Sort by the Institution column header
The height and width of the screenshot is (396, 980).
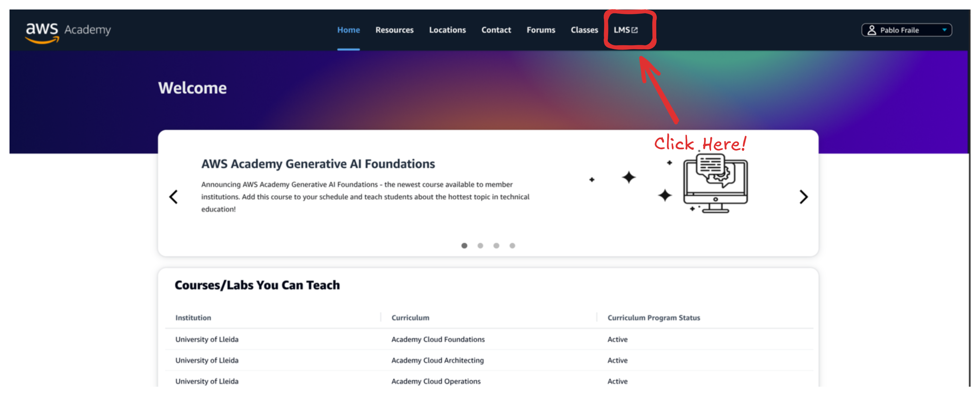pyautogui.click(x=193, y=318)
